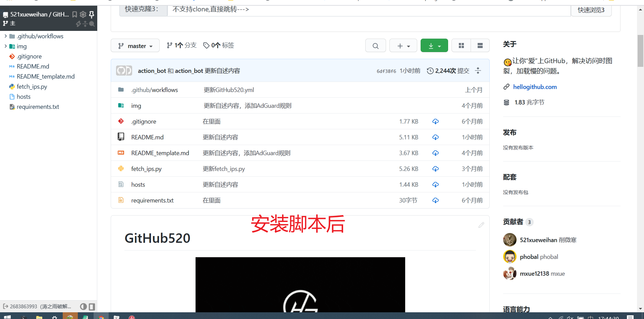Open contributor mxue12138 profile

[535, 274]
